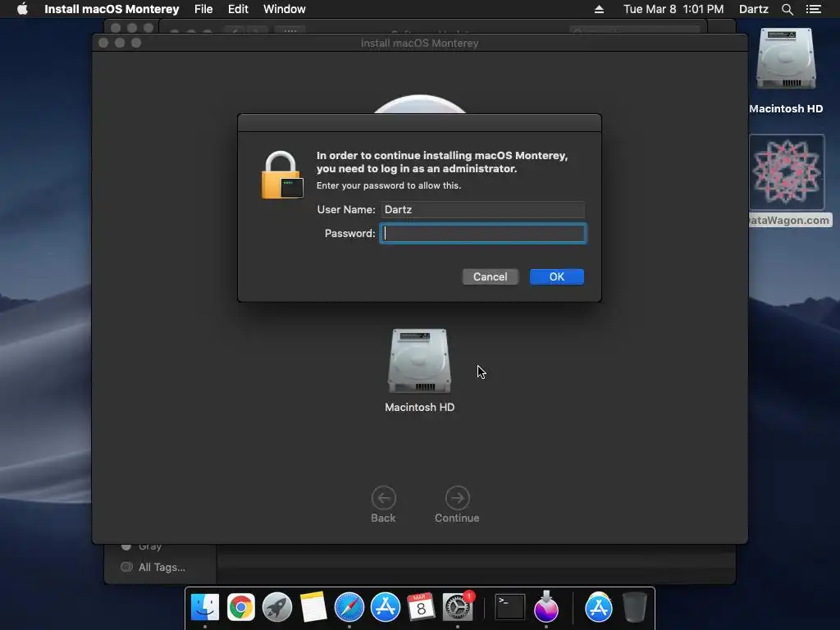Open the Dartz user menu in menu bar

[x=753, y=9]
